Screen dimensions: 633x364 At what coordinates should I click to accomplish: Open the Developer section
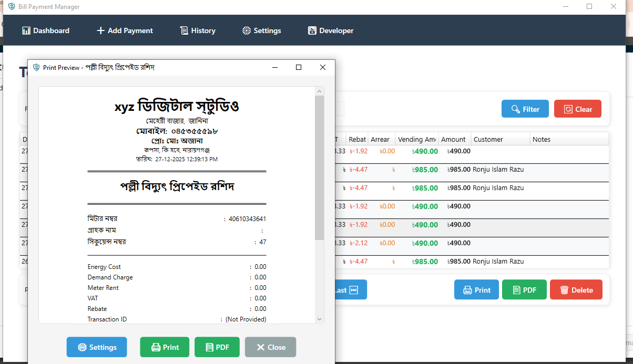(x=331, y=30)
